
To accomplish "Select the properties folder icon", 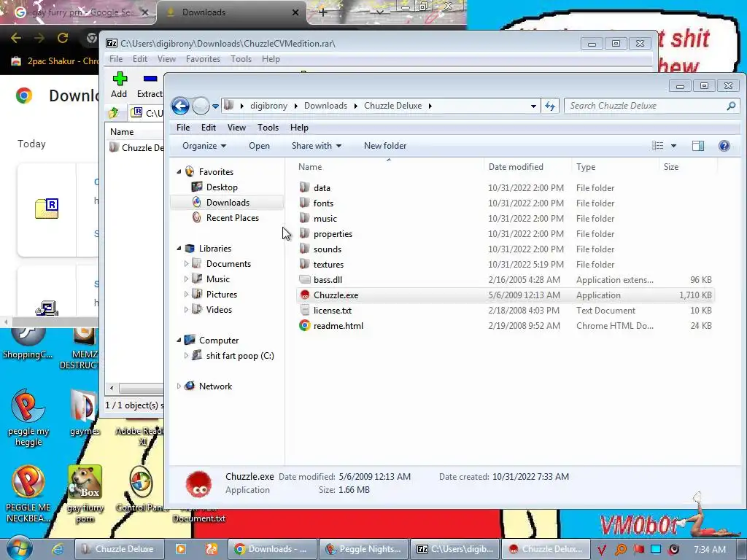I will 304,233.
